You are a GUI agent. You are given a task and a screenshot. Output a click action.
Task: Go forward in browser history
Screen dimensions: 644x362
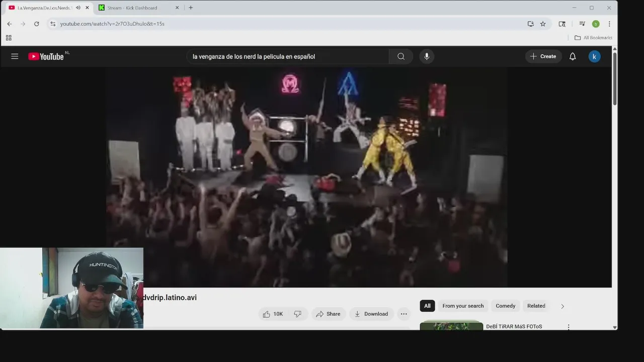pos(23,24)
